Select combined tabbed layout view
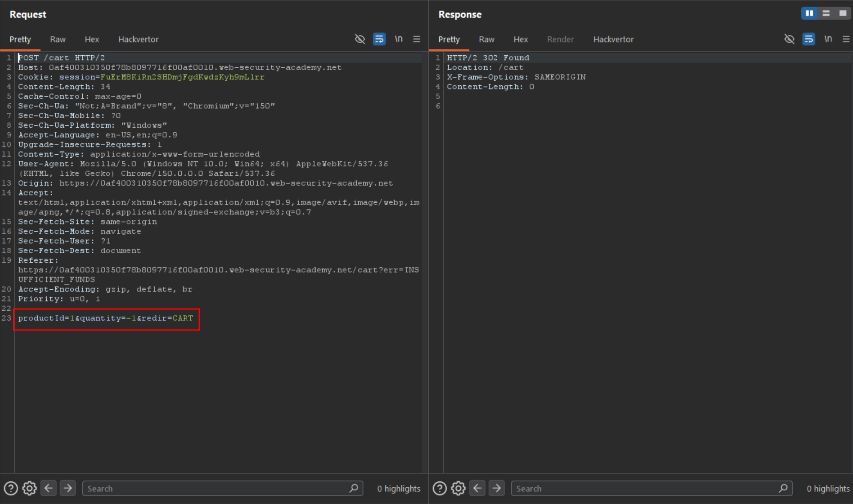This screenshot has height=504, width=853. [843, 13]
